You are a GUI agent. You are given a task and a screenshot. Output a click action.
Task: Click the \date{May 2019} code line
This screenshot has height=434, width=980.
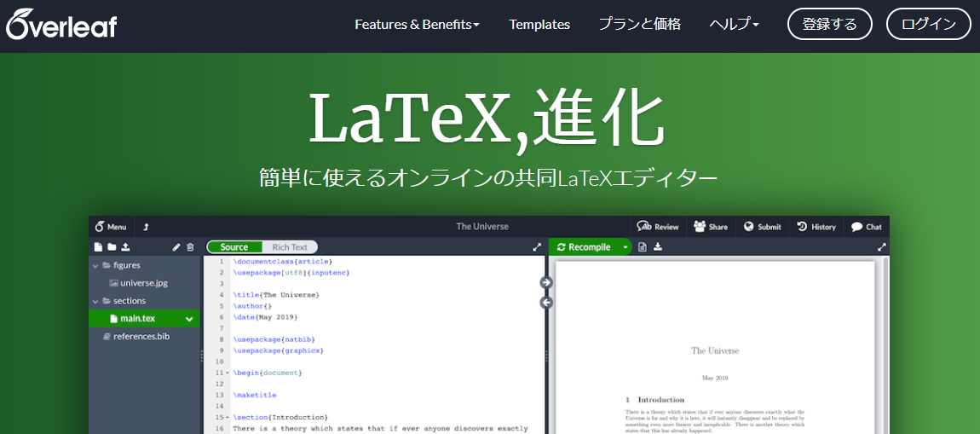265,317
